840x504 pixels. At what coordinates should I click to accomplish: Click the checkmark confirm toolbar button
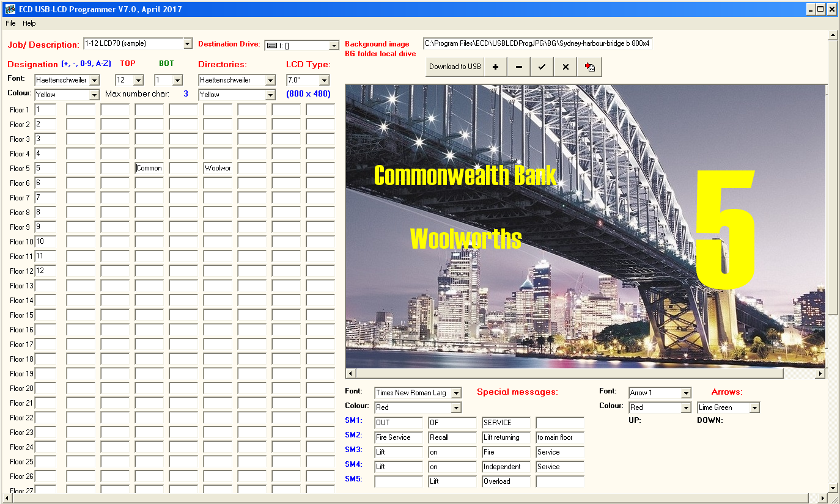(x=542, y=67)
